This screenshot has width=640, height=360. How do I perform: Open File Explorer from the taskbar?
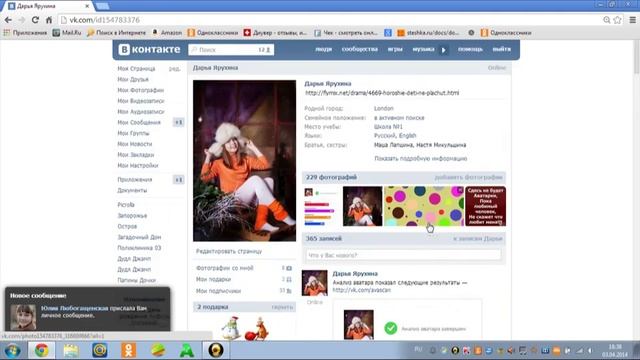tap(71, 350)
